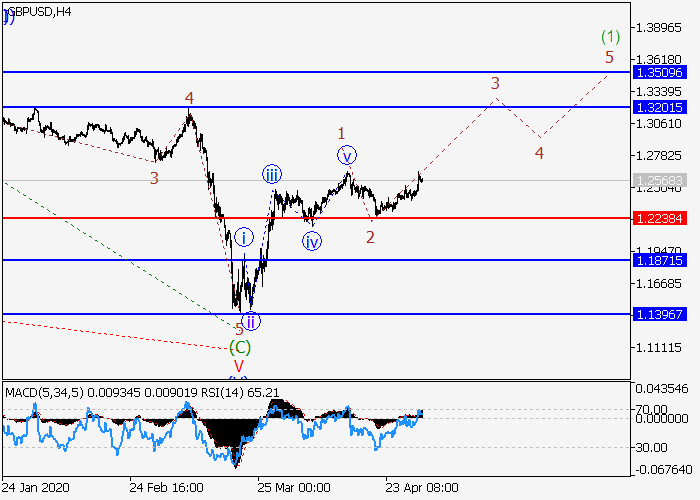700x500 pixels.
Task: Click the 1.13967 price level tag
Action: click(658, 314)
